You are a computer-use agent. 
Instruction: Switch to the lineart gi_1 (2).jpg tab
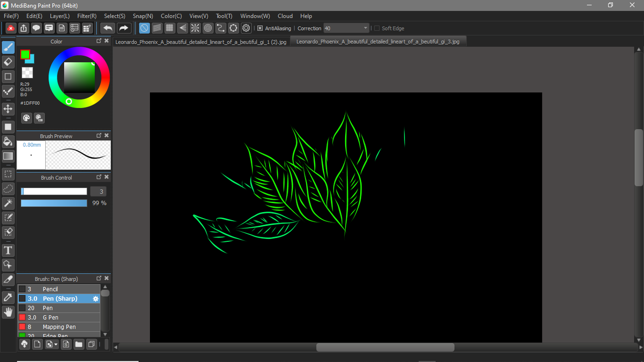coord(201,42)
